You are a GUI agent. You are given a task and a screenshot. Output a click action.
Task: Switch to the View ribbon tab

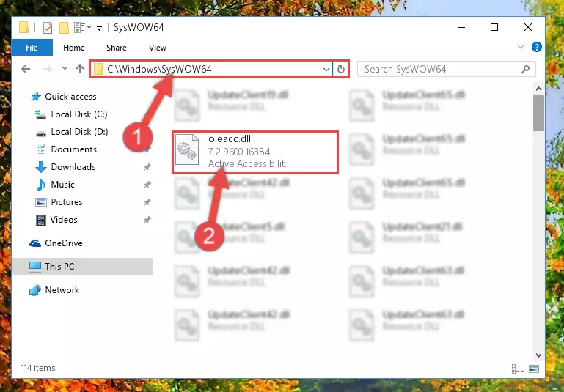158,48
